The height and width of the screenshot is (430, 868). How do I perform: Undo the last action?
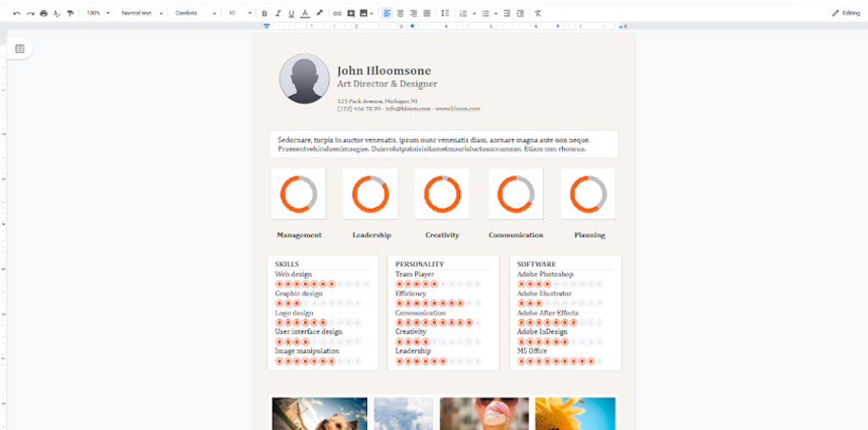[x=17, y=14]
